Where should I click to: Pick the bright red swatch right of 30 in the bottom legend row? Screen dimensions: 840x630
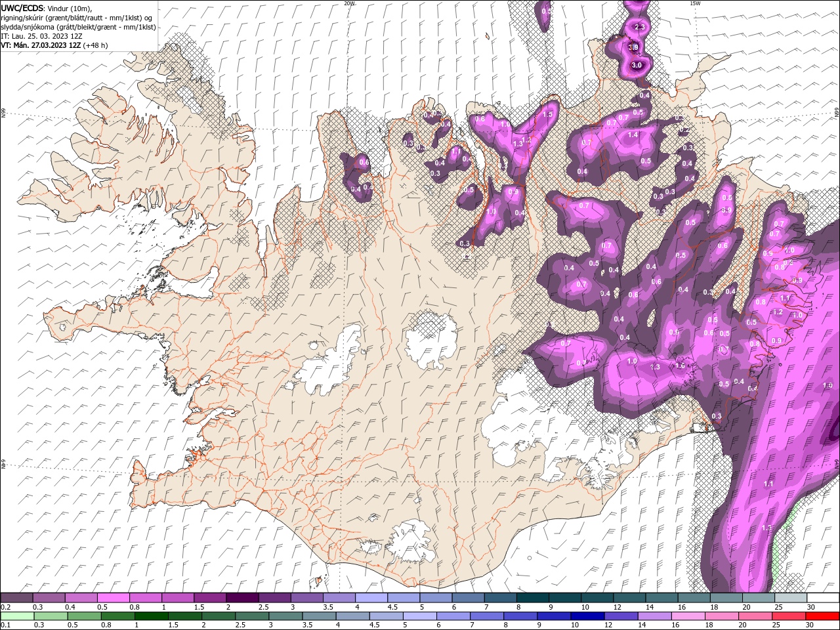[823, 616]
